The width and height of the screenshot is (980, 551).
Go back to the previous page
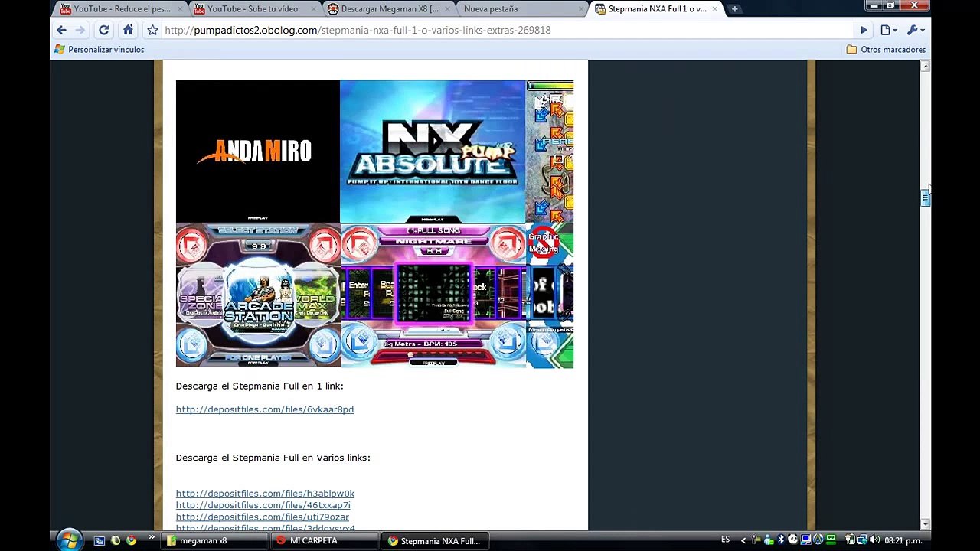[x=61, y=30]
